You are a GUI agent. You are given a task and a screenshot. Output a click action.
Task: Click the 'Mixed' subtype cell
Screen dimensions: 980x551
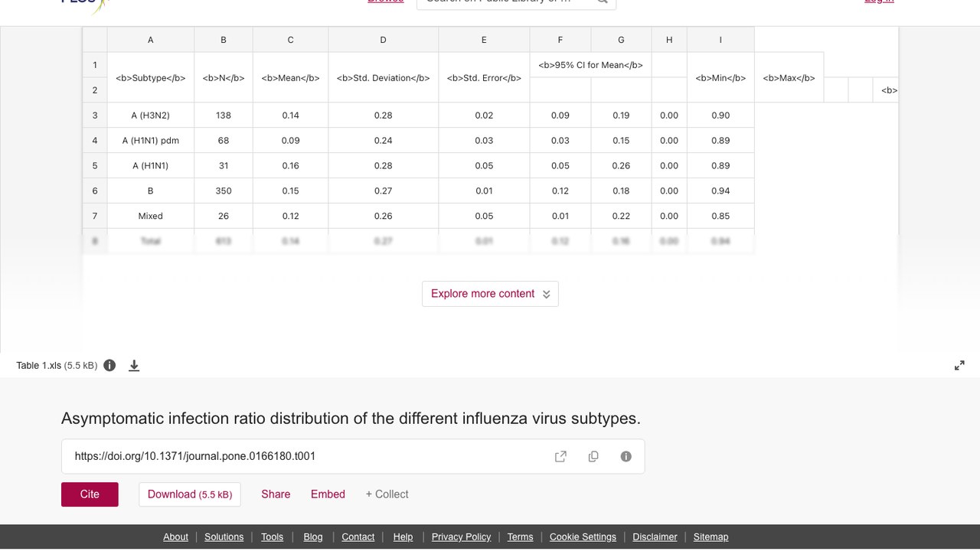tap(151, 216)
